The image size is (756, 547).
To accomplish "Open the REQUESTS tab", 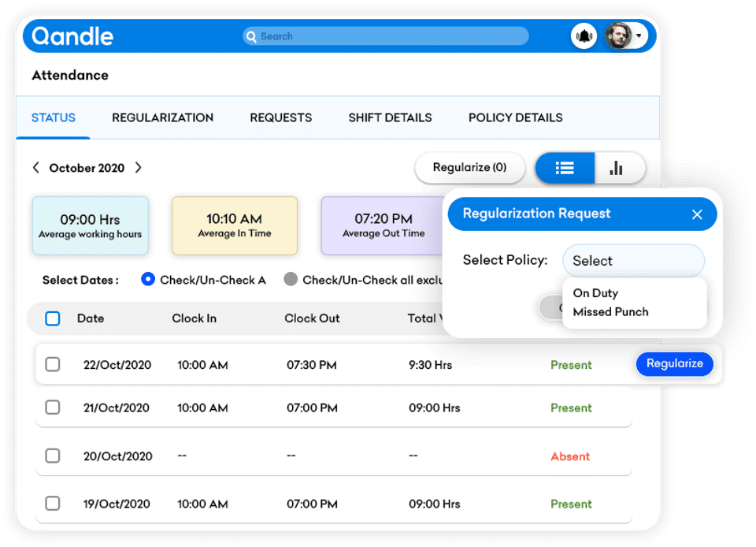I will click(280, 117).
